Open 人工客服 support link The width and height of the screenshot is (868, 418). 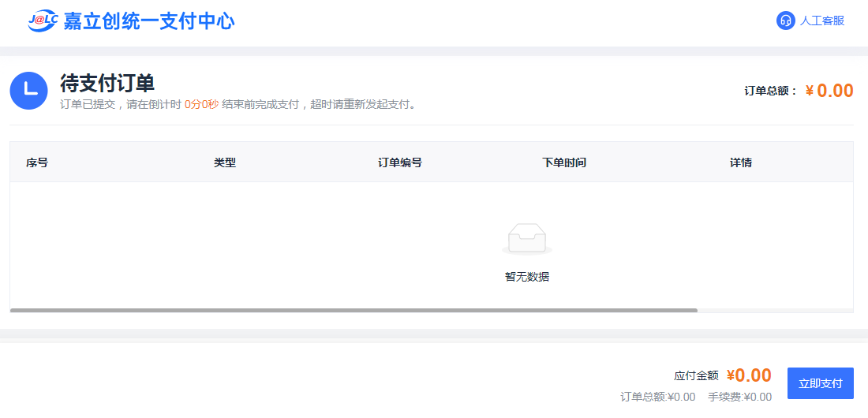coord(821,21)
